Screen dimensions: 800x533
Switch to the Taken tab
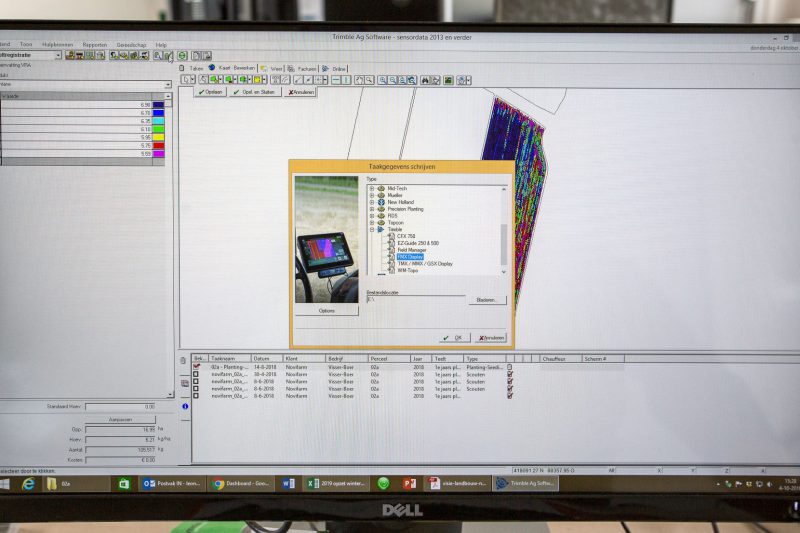192,68
